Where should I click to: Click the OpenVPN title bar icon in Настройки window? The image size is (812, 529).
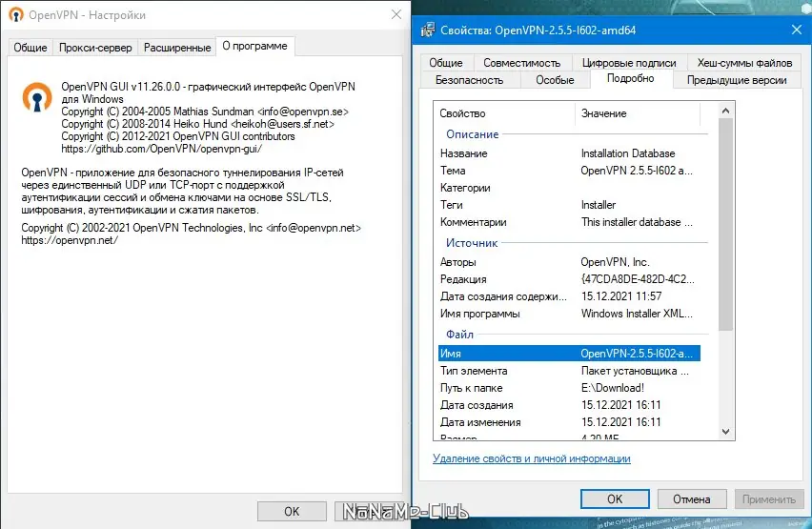pyautogui.click(x=16, y=15)
